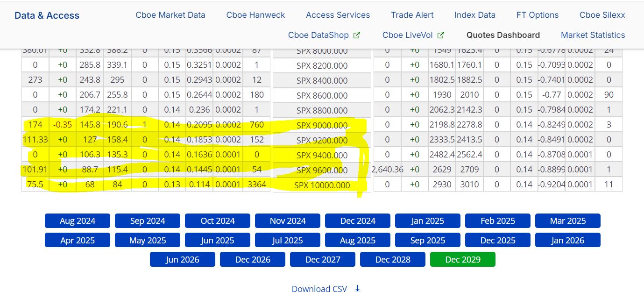Screen dimensions: 644x292
Task: Select Dec 2028 expiration
Action: [393, 259]
